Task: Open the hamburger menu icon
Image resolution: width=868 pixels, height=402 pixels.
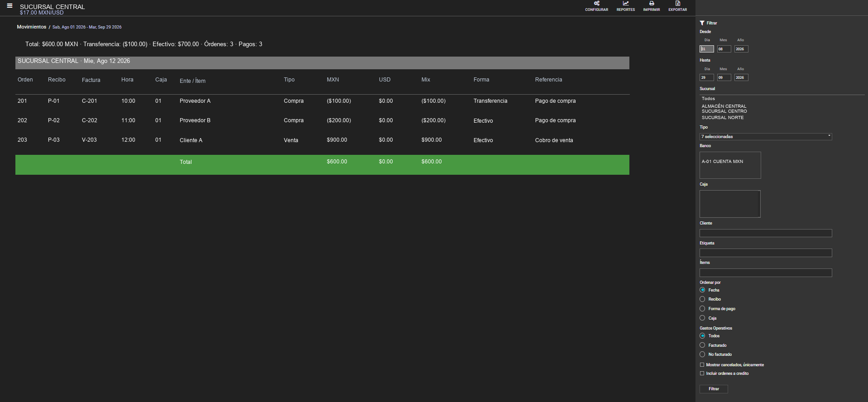Action: click(10, 6)
